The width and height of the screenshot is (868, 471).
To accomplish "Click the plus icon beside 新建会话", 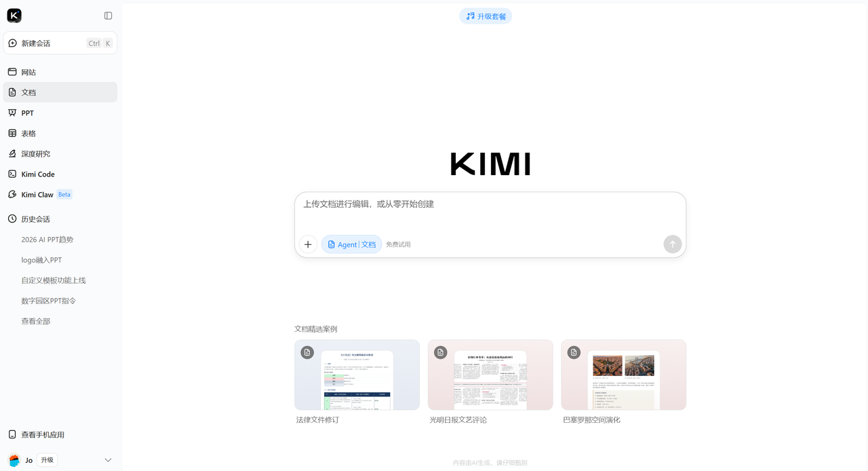I will tap(12, 43).
